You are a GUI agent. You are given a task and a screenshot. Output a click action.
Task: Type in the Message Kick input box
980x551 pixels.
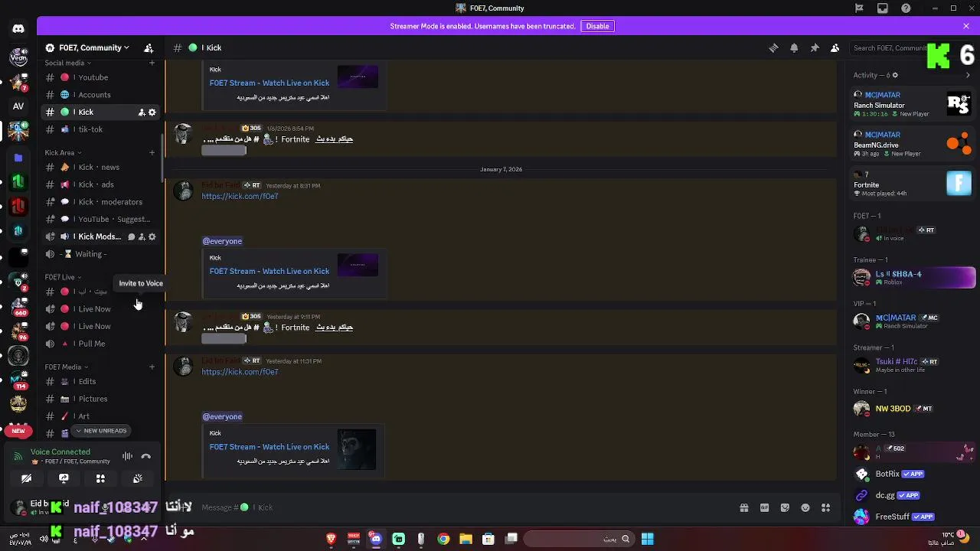[459, 507]
